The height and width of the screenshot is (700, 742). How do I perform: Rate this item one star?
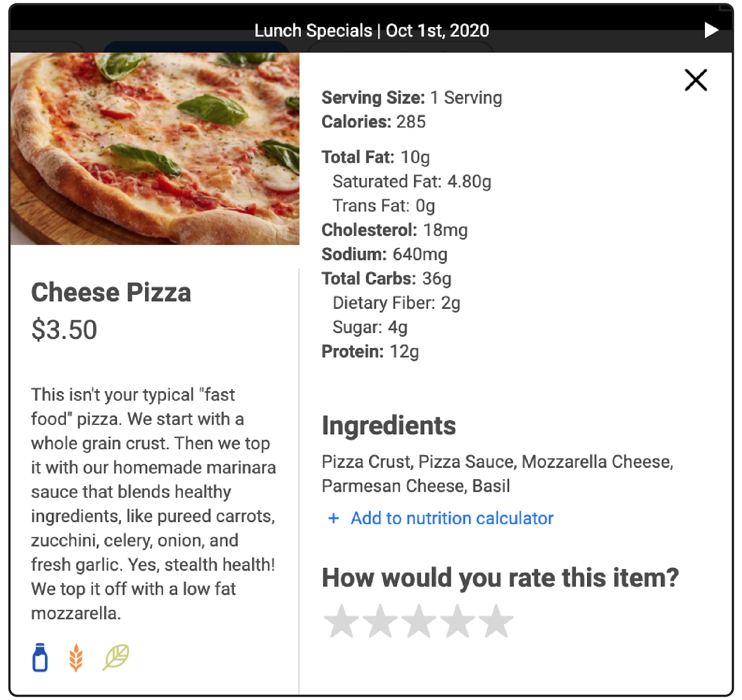click(x=341, y=621)
